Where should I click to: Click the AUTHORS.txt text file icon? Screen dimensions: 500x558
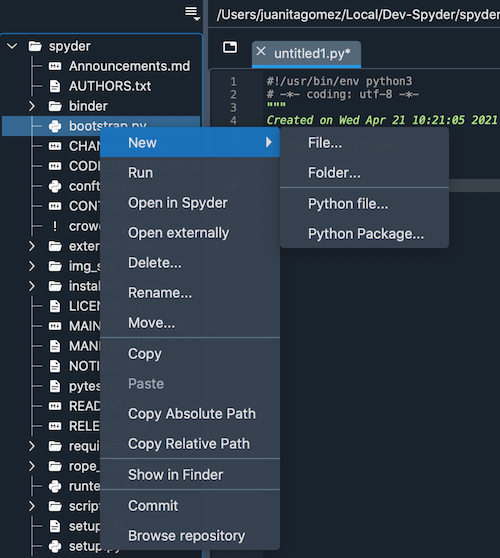point(55,86)
